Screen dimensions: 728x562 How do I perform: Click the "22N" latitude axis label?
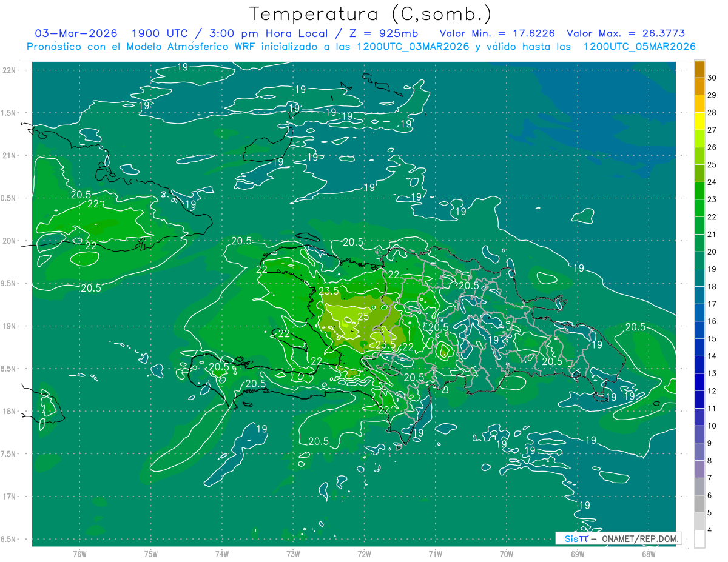[x=9, y=70]
